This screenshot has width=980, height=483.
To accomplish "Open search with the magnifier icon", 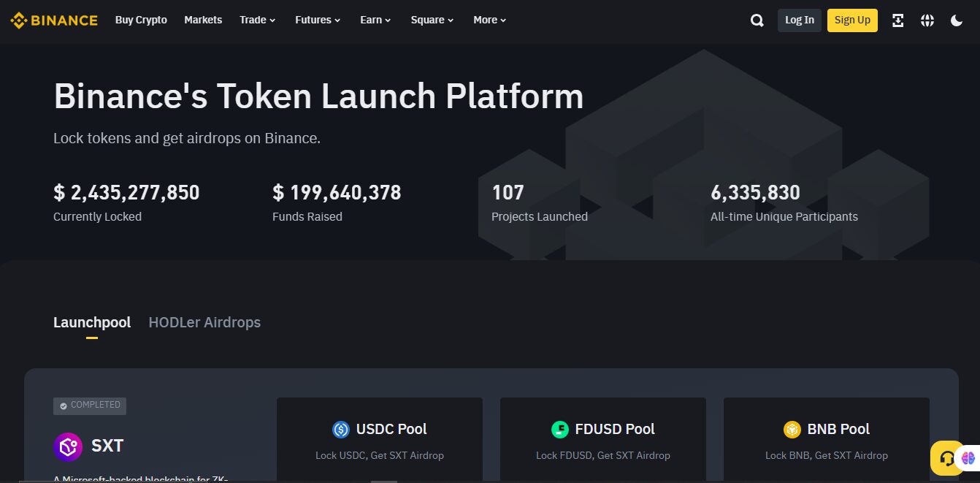I will (757, 20).
